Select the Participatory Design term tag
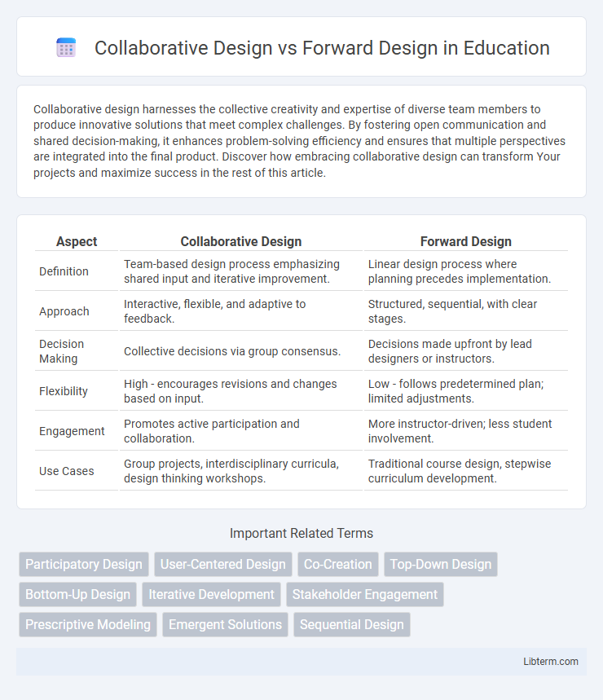 click(x=83, y=564)
